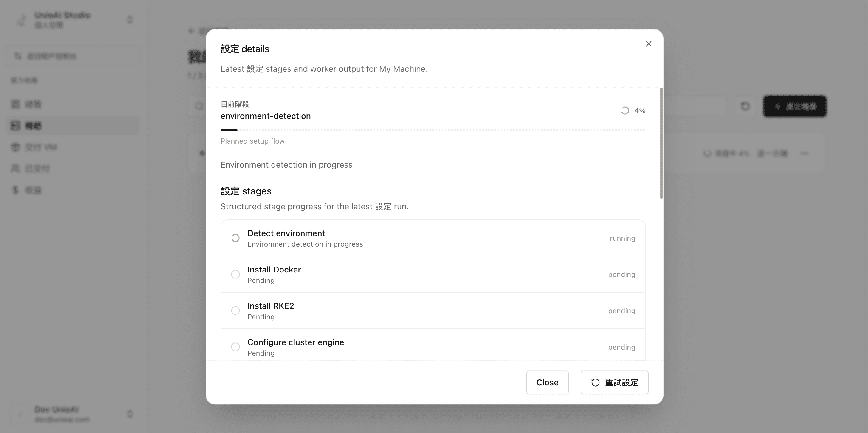This screenshot has height=433, width=868.
Task: Select the Detect environment stage title
Action: pos(286,233)
